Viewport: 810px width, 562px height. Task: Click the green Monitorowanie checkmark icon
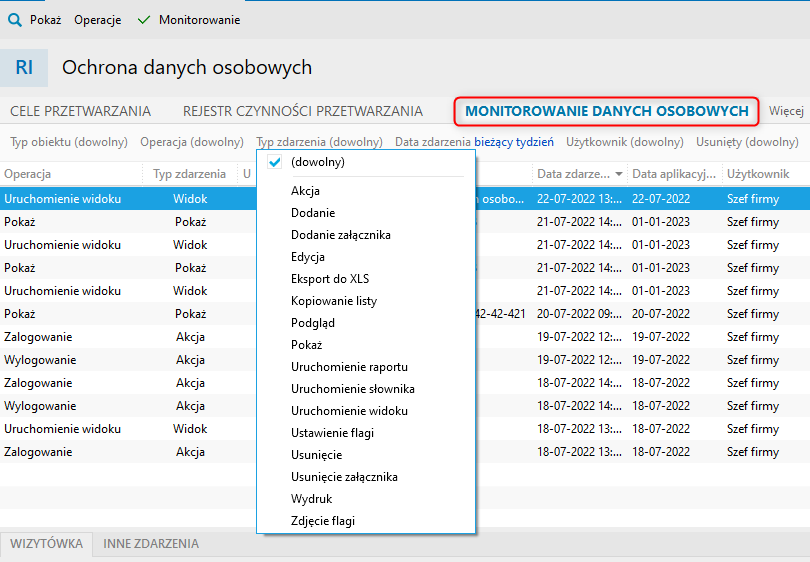(x=144, y=20)
